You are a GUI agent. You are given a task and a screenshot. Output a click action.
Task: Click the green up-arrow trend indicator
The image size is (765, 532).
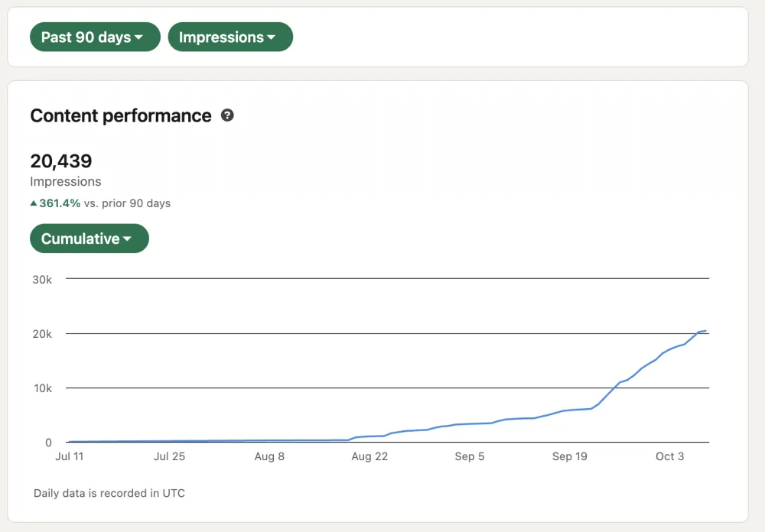pos(34,203)
